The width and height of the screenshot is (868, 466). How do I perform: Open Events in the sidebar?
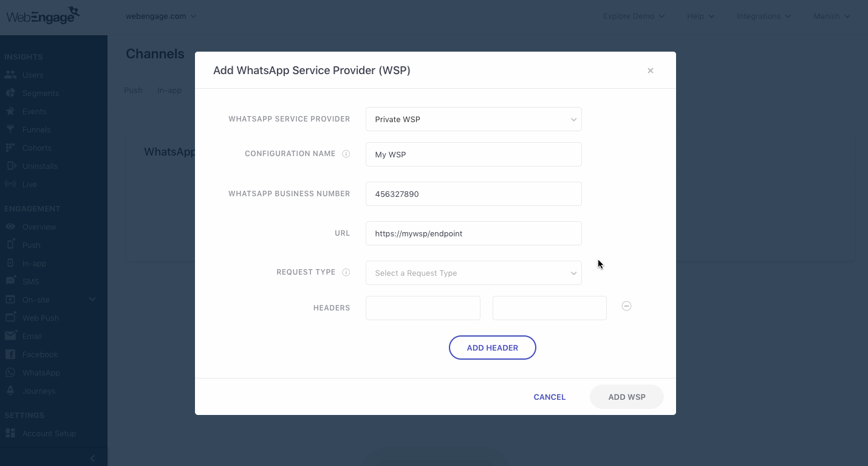point(35,112)
